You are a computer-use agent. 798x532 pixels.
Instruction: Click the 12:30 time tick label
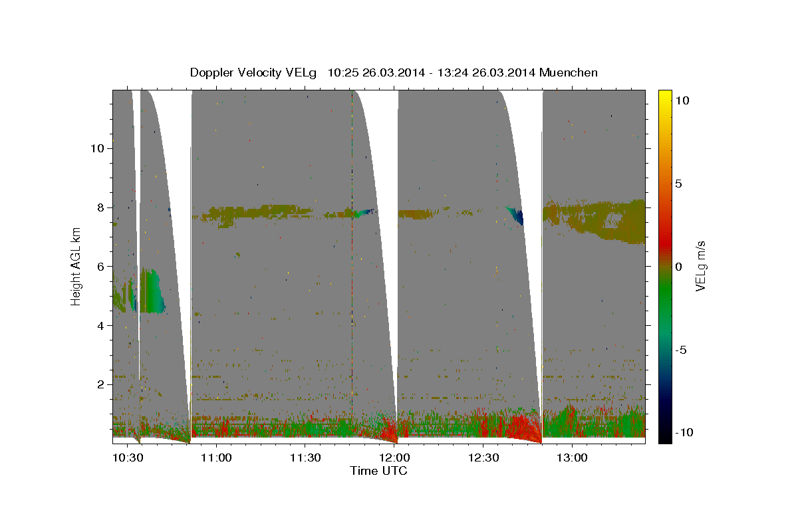(x=483, y=458)
